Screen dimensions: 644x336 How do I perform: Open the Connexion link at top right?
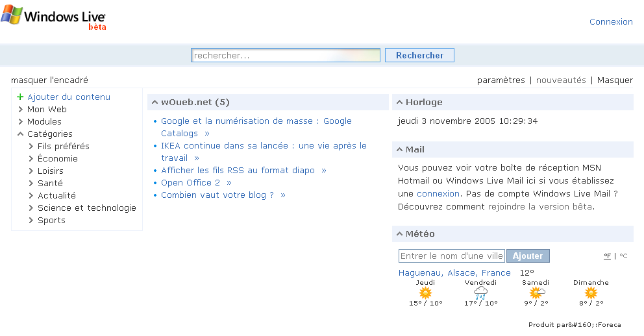click(x=611, y=22)
